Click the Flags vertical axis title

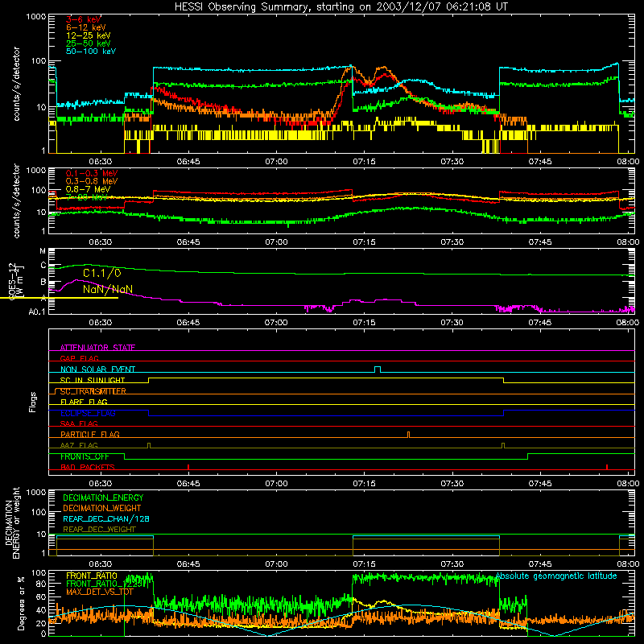coord(33,402)
